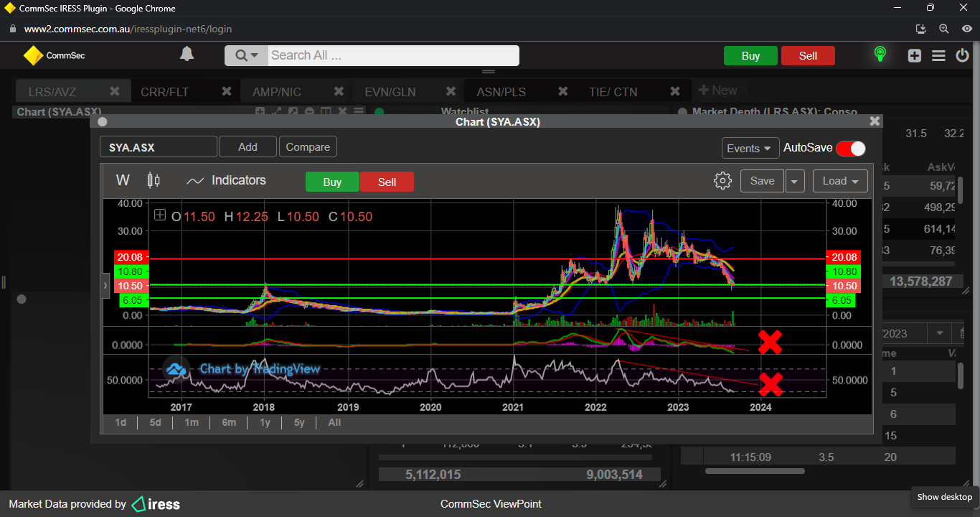The height and width of the screenshot is (517, 980).
Task: Click the SYA.ASX symbol input field
Action: 158,147
